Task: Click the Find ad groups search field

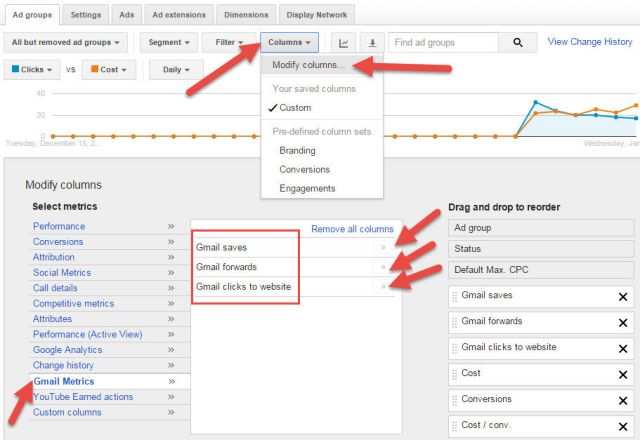Action: (x=442, y=43)
